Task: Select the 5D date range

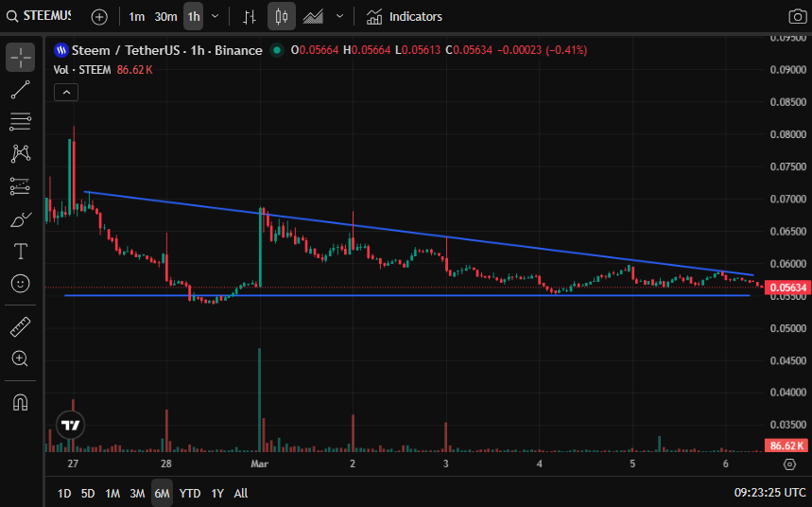Action: pos(88,493)
